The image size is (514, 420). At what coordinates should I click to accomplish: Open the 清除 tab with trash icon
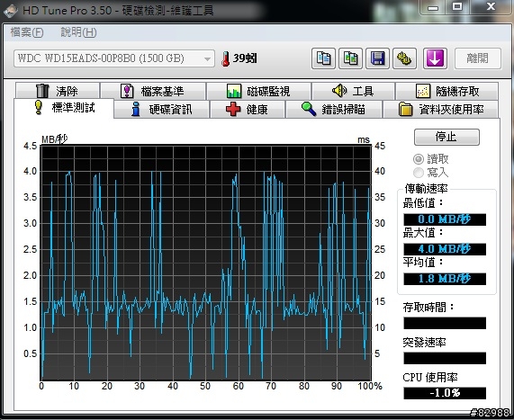click(x=58, y=91)
